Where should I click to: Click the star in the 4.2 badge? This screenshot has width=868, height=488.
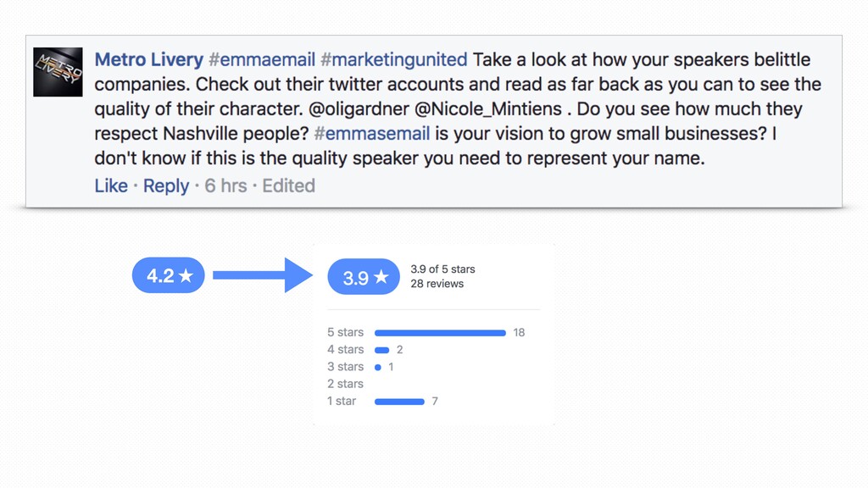tap(186, 275)
